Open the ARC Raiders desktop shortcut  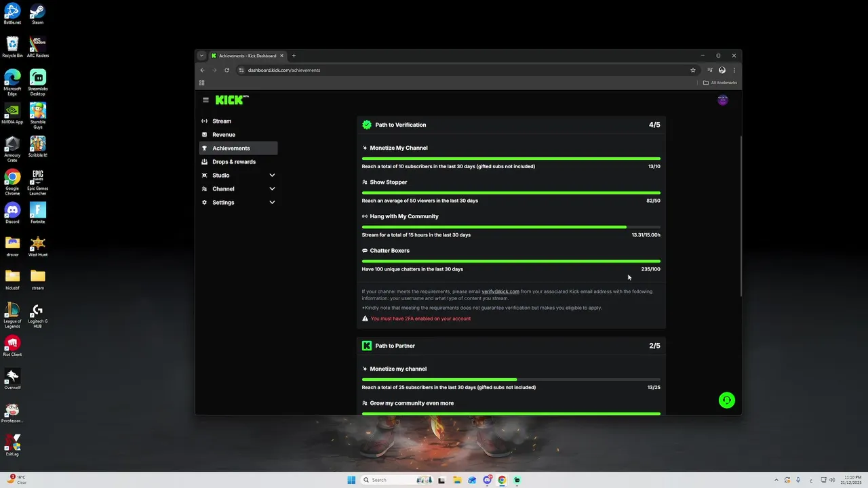tap(37, 47)
